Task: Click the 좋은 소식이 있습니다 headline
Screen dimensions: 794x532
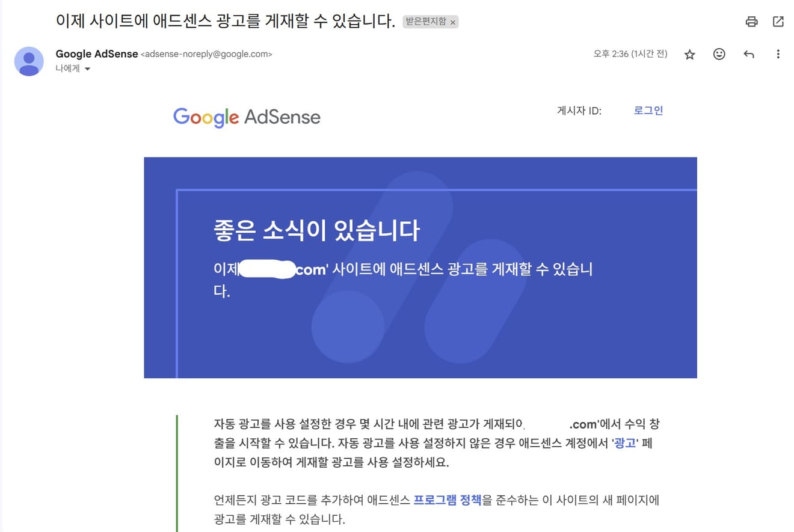Action: 316,230
